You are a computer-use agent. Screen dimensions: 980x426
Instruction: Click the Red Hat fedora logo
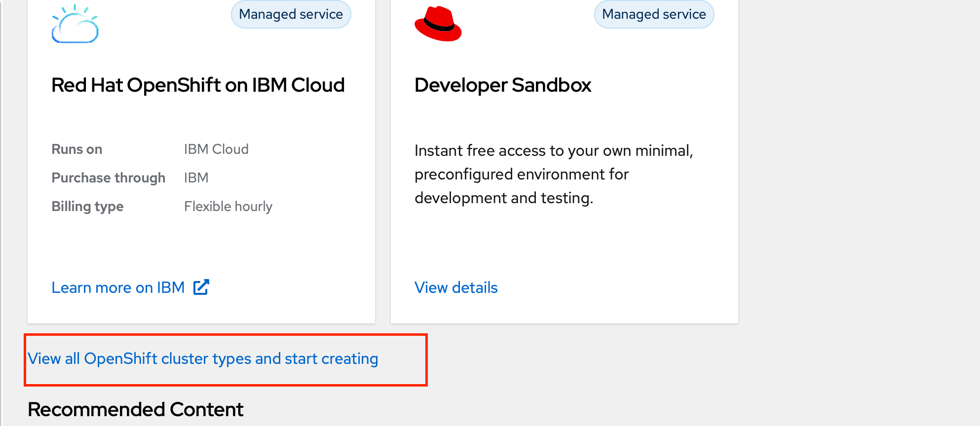(438, 24)
